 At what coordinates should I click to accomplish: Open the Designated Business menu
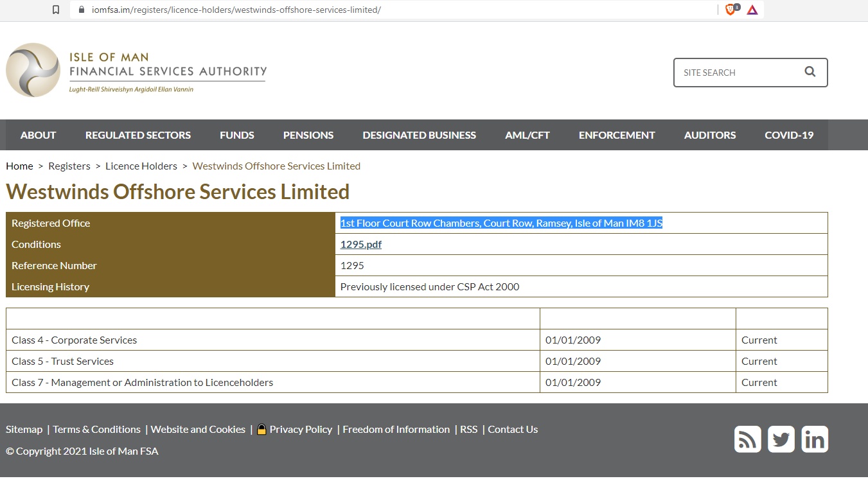[x=419, y=135]
